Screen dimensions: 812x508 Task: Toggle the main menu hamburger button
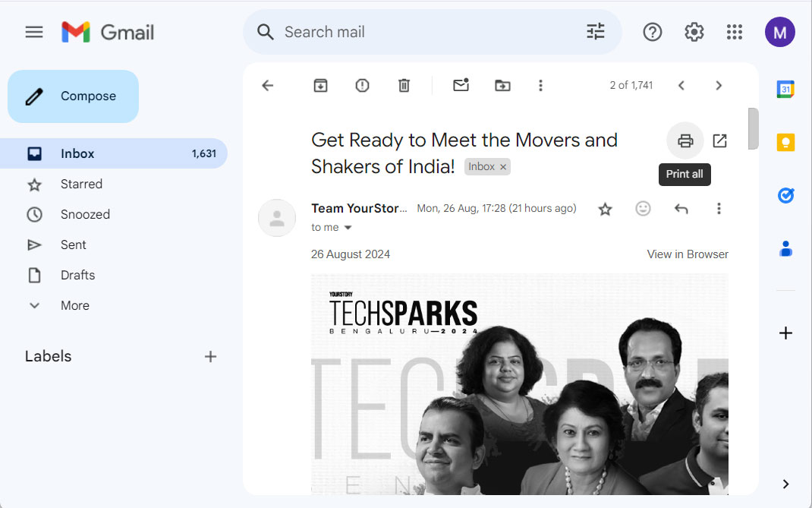(x=34, y=32)
